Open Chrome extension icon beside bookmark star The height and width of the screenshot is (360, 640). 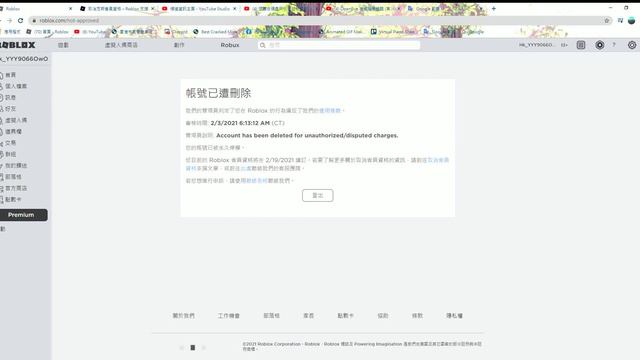click(620, 20)
